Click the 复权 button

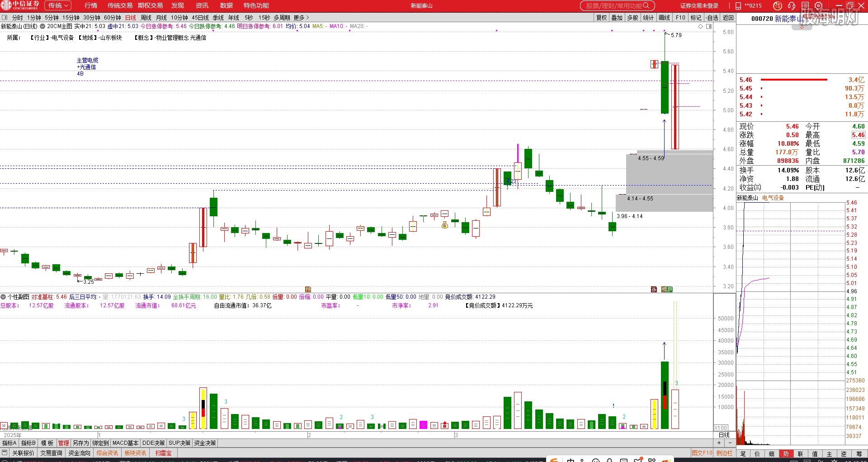pos(601,18)
